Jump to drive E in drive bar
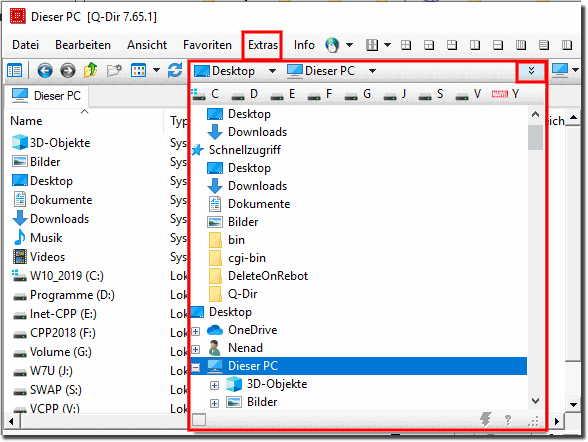 283,94
